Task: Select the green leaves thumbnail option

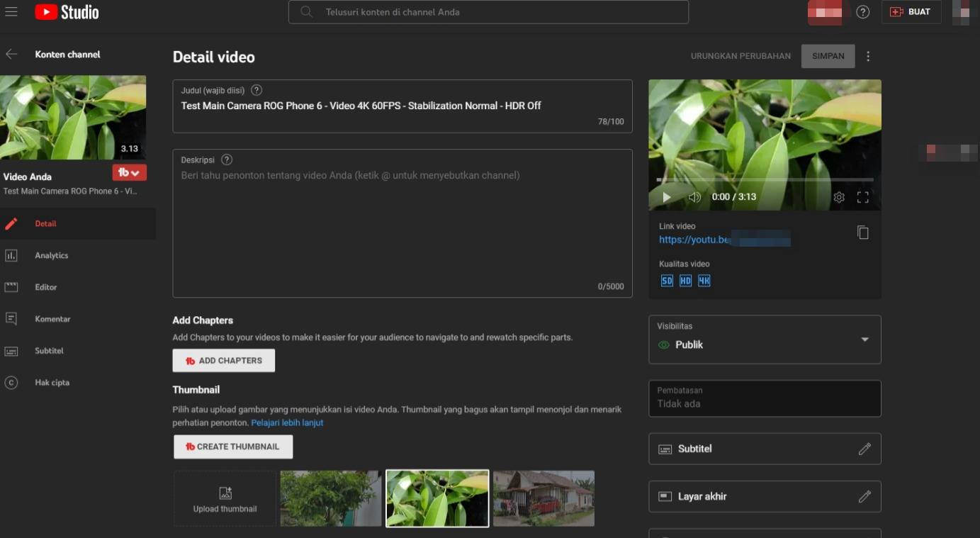Action: (437, 498)
